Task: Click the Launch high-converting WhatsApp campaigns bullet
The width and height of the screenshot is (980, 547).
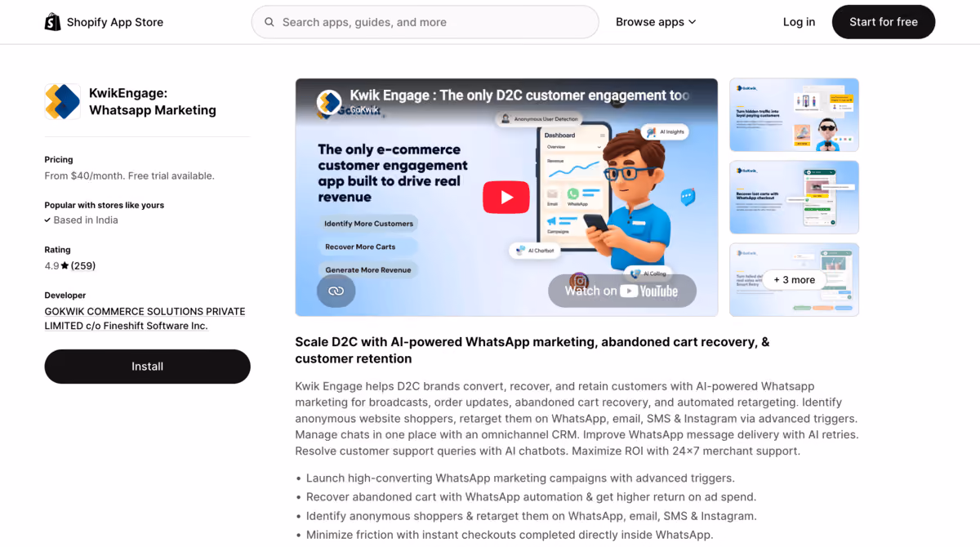Action: tap(520, 478)
